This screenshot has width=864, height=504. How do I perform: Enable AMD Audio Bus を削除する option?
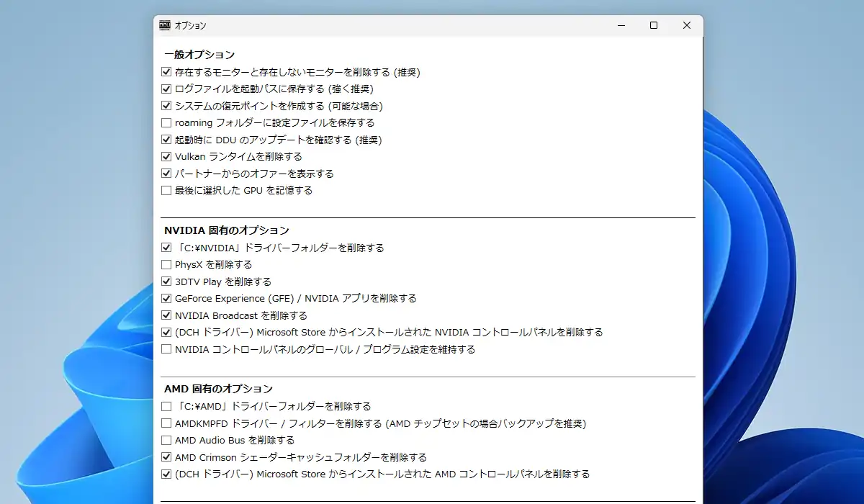tap(167, 440)
